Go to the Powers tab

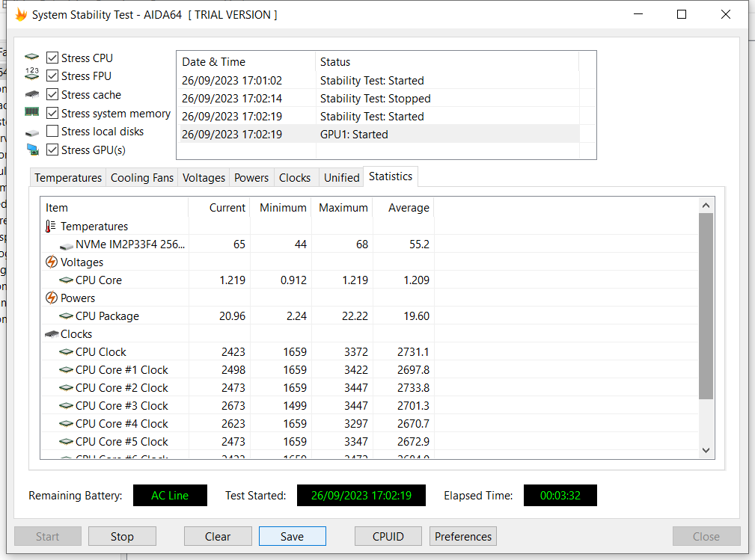point(251,177)
